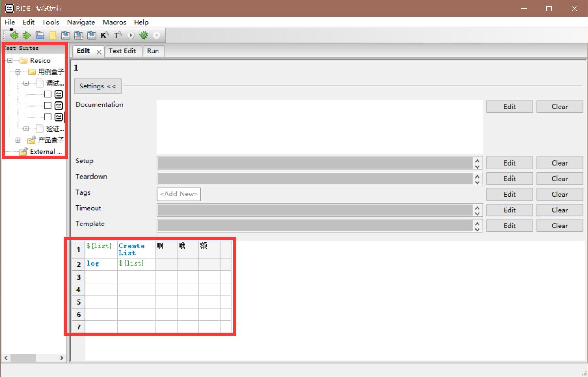Tick the second test case checkbox under 调试
Image resolution: width=588 pixels, height=377 pixels.
tap(48, 106)
